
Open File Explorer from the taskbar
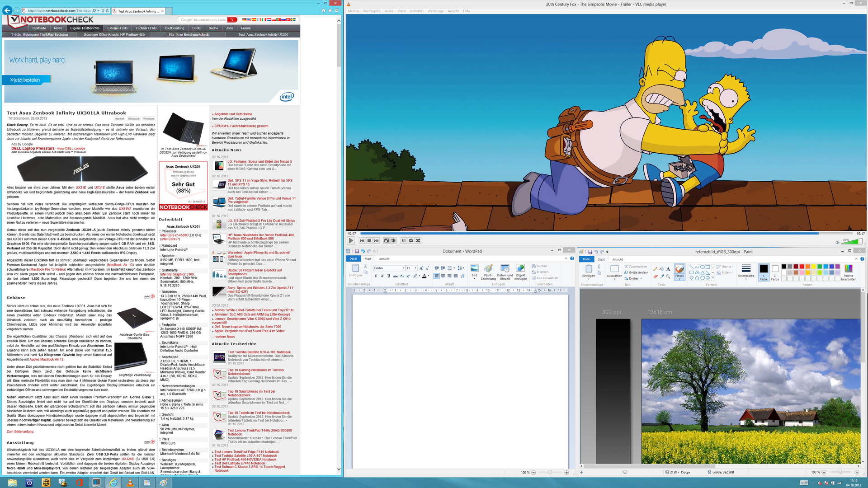[12, 483]
